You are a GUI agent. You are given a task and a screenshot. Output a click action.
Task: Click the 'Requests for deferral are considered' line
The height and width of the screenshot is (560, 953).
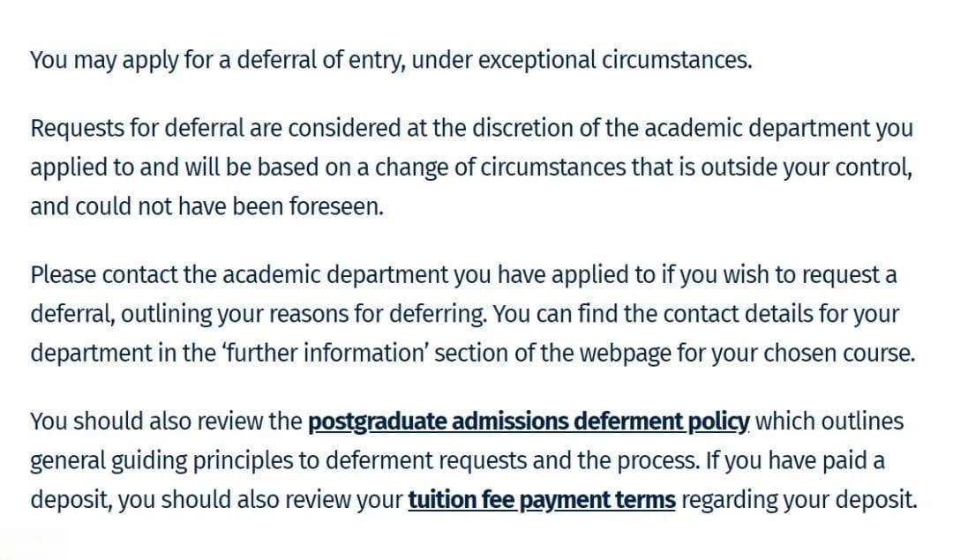(x=471, y=129)
